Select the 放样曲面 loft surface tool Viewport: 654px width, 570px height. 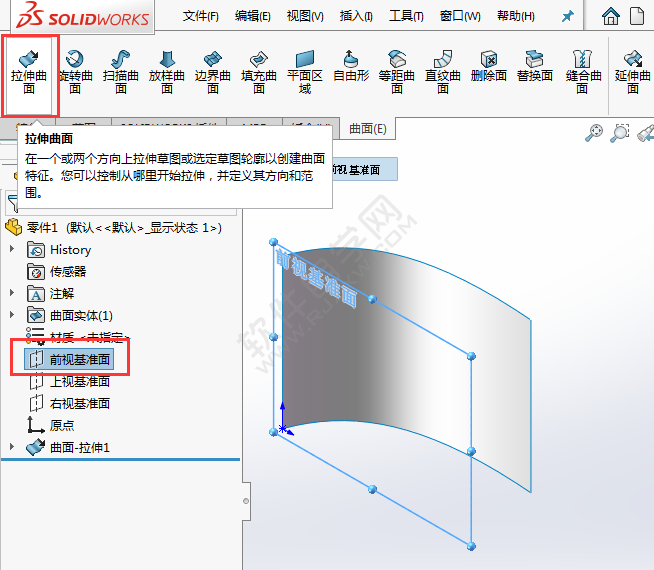tap(167, 72)
